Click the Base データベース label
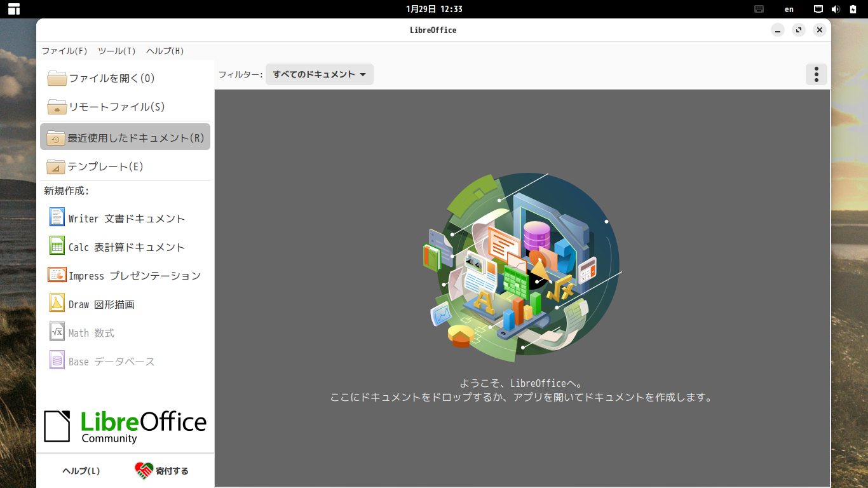Screen dimensions: 868x488 112,362
